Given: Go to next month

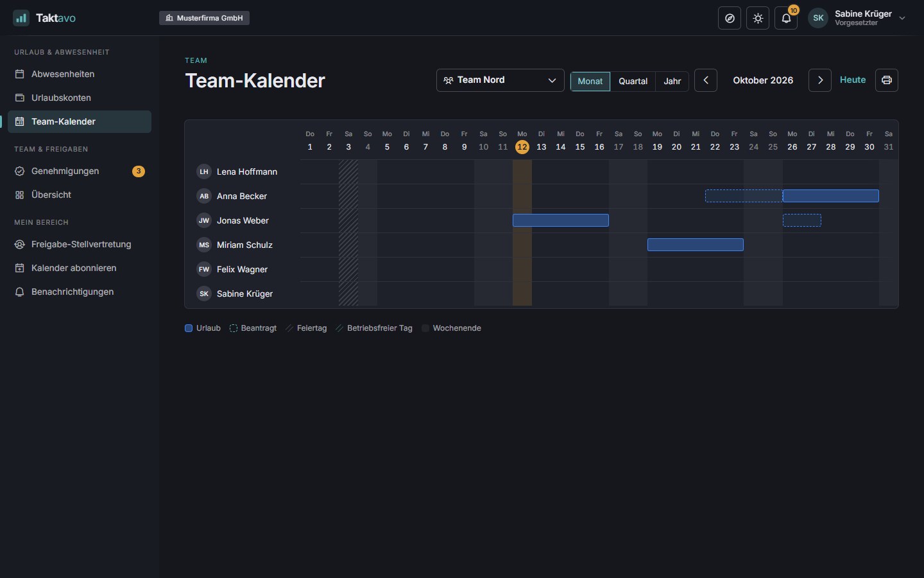Looking at the screenshot, I should click(x=820, y=80).
